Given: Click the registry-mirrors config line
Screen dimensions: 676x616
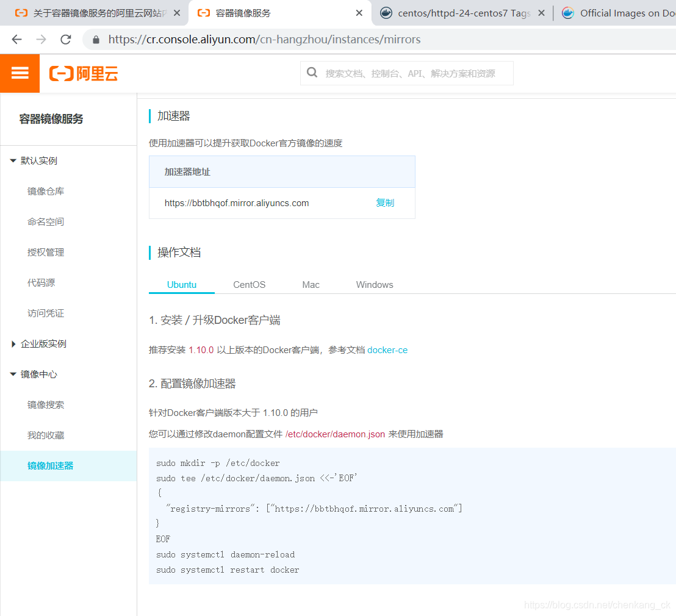Looking at the screenshot, I should [x=314, y=509].
